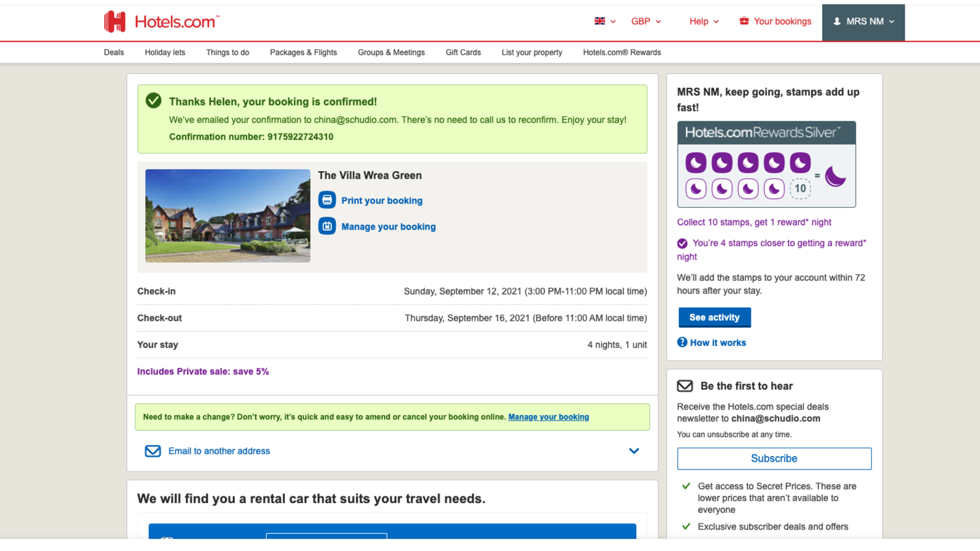Open Gift Cards from the navigation bar
This screenshot has width=980, height=551.
point(463,53)
